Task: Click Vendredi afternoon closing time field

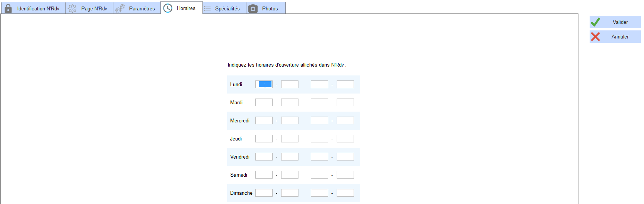Action: (x=345, y=157)
